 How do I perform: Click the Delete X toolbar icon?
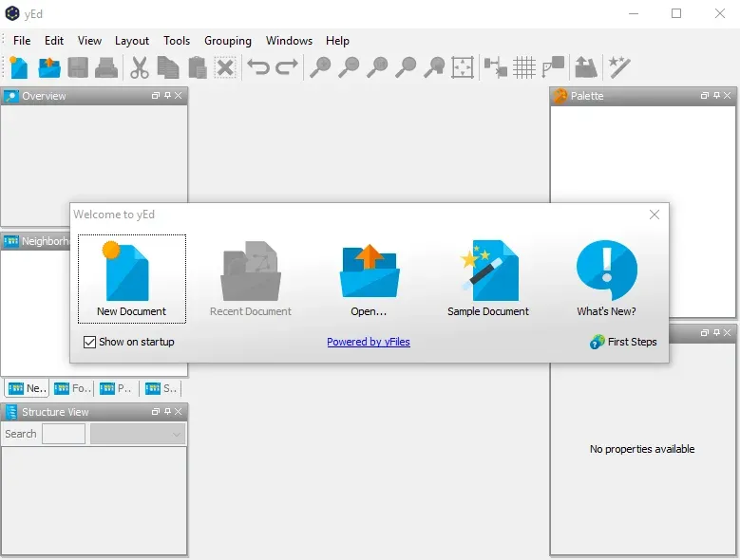click(x=225, y=67)
